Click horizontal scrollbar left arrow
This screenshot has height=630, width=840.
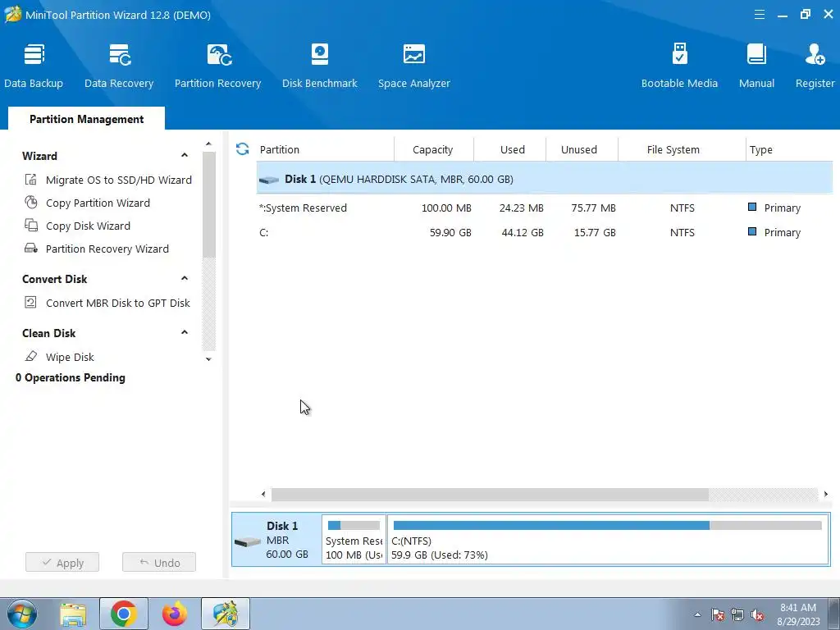point(263,494)
